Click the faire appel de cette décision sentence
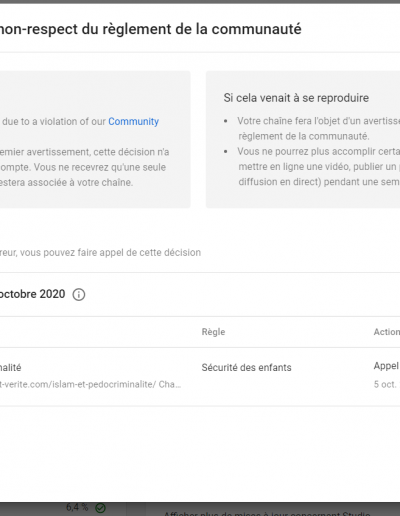The image size is (400, 516). pyautogui.click(x=100, y=253)
